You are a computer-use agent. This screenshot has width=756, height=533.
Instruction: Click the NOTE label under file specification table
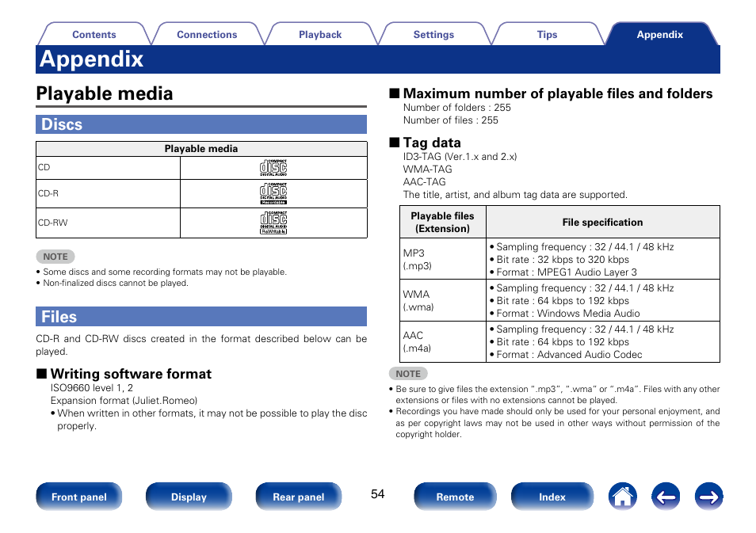(x=408, y=374)
